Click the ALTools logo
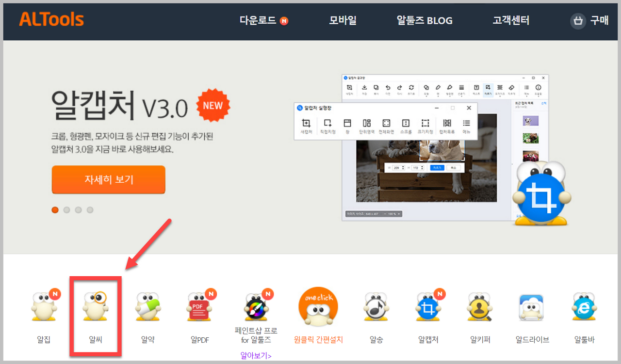 [51, 20]
